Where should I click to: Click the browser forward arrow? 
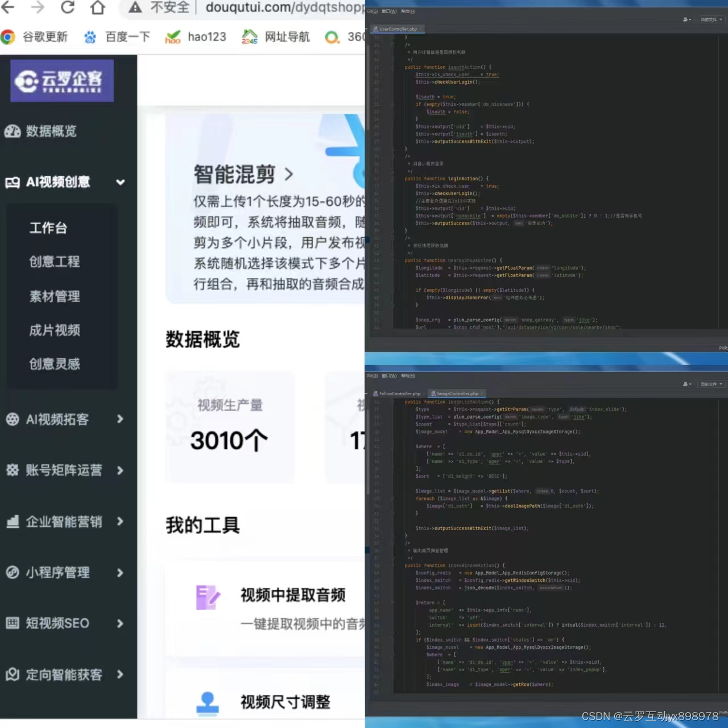click(38, 7)
